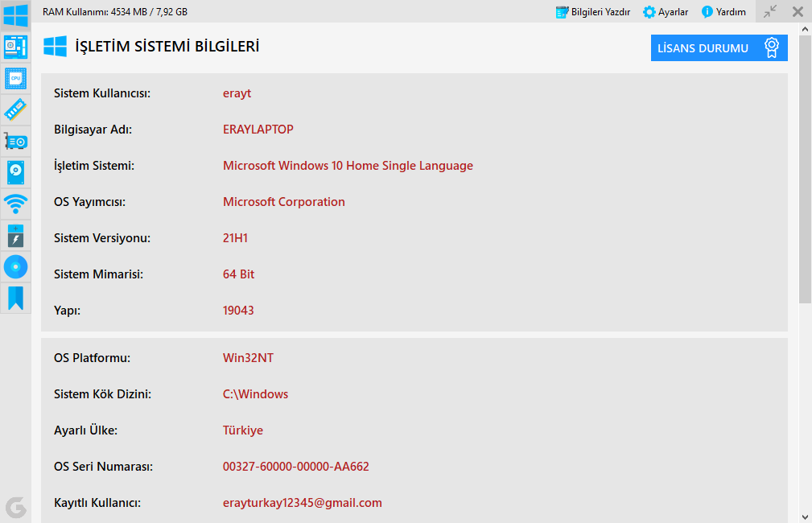Viewport: 812px width, 523px height.
Task: Click the 'Sistem Kök Dizini:' label
Action: pyautogui.click(x=102, y=394)
